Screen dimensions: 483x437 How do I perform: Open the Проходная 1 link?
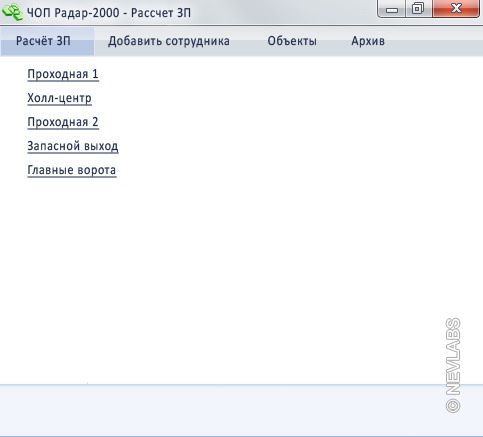[x=63, y=74]
